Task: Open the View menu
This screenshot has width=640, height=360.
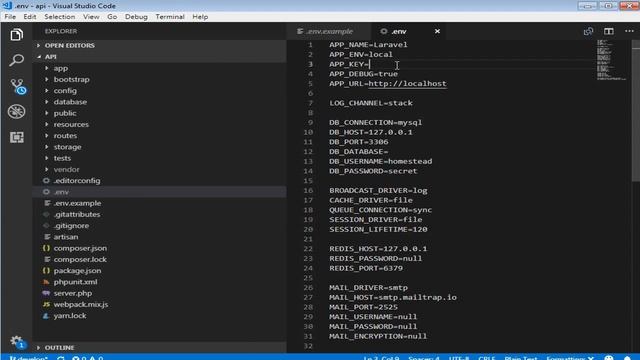Action: 91,17
